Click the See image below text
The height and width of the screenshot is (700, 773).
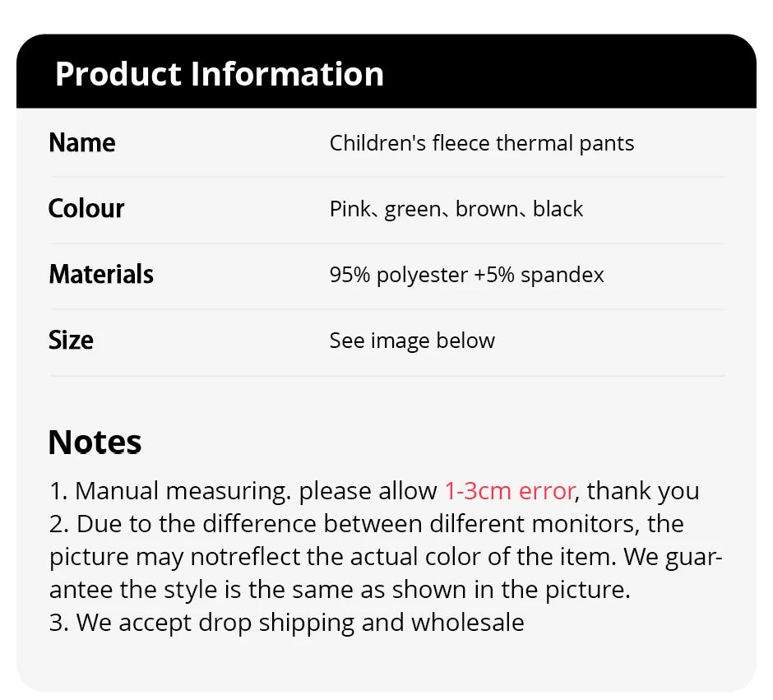coord(412,341)
